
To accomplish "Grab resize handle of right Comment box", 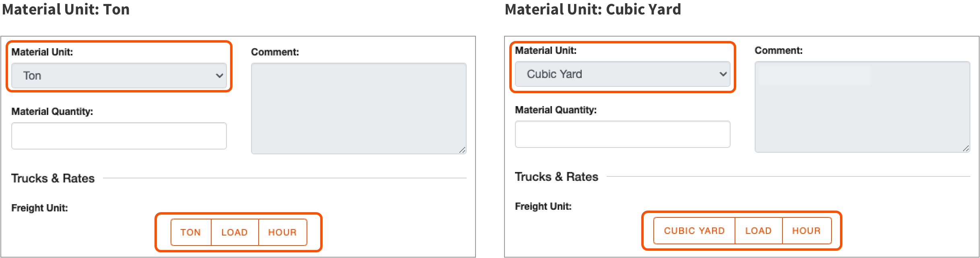I will coord(966,148).
